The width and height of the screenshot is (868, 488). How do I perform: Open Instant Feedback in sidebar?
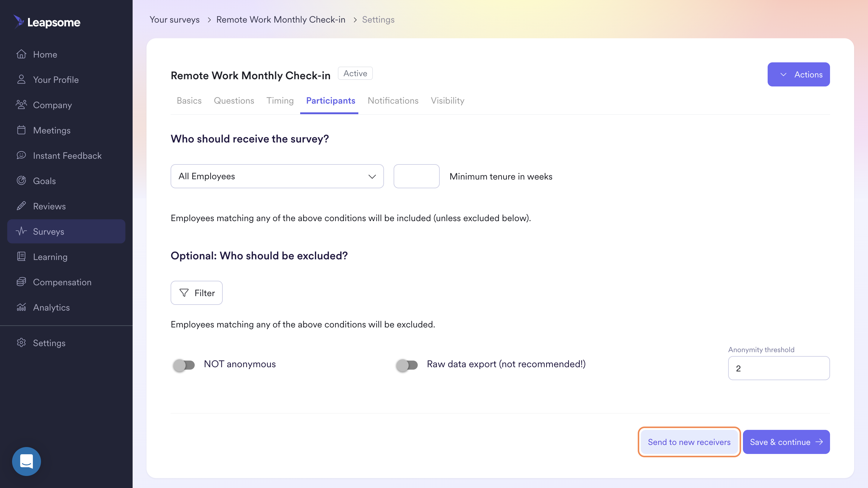(x=66, y=155)
